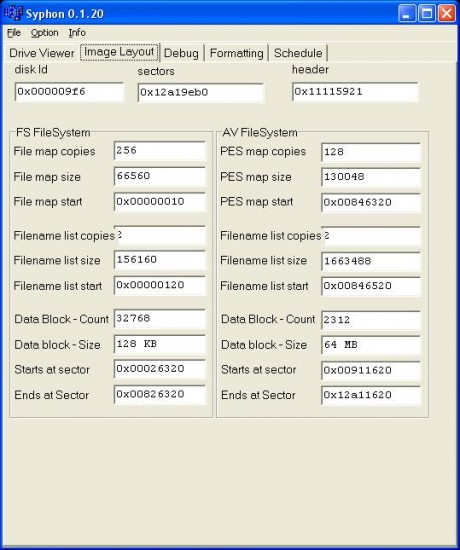Open the Info menu
Viewport: 460px width, 550px height.
tap(77, 33)
